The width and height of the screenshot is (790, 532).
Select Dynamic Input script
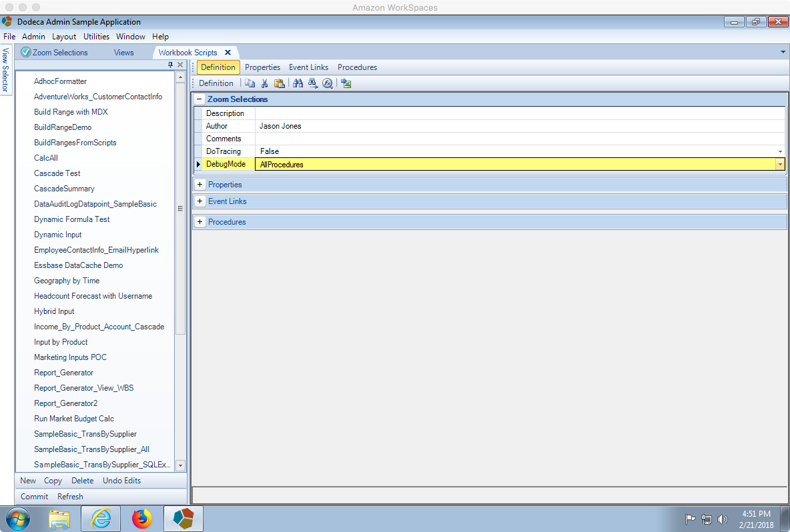[x=57, y=235]
